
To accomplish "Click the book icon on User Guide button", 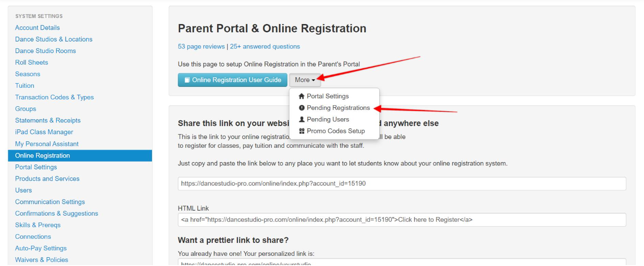I will [x=187, y=80].
